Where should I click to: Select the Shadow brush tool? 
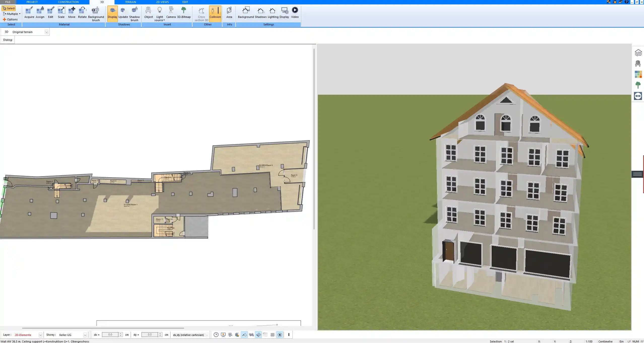click(134, 14)
